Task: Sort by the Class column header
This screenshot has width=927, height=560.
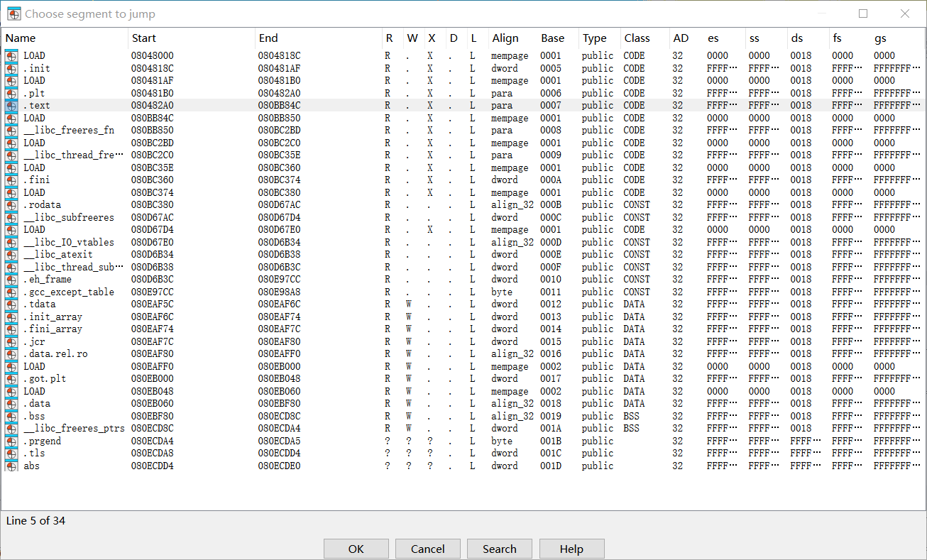Action: point(637,38)
